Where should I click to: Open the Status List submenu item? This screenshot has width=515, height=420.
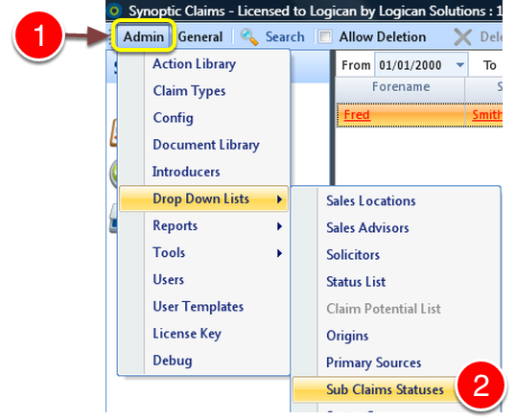point(356,282)
